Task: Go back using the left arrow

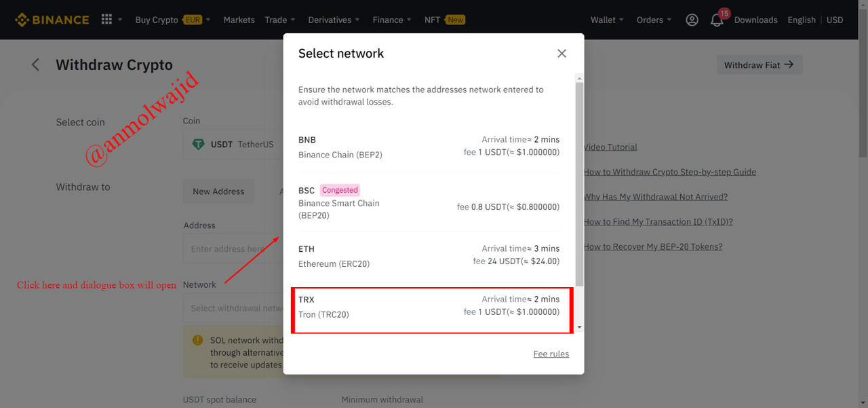Action: coord(35,64)
